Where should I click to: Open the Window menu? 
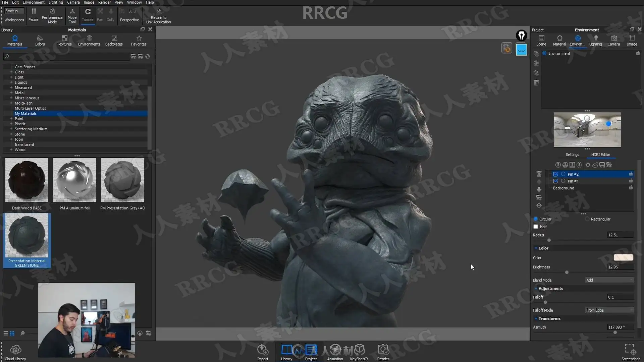point(134,2)
